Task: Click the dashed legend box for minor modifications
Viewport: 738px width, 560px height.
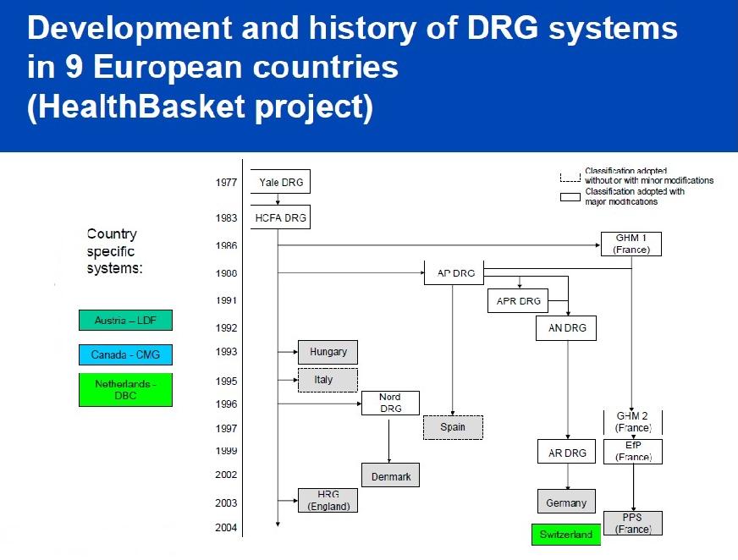Action: click(x=570, y=177)
